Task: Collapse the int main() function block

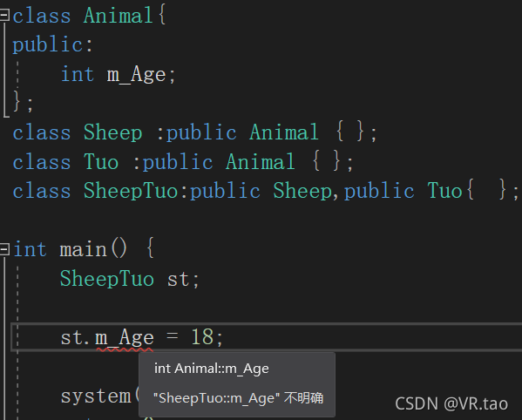Action: coord(4,249)
